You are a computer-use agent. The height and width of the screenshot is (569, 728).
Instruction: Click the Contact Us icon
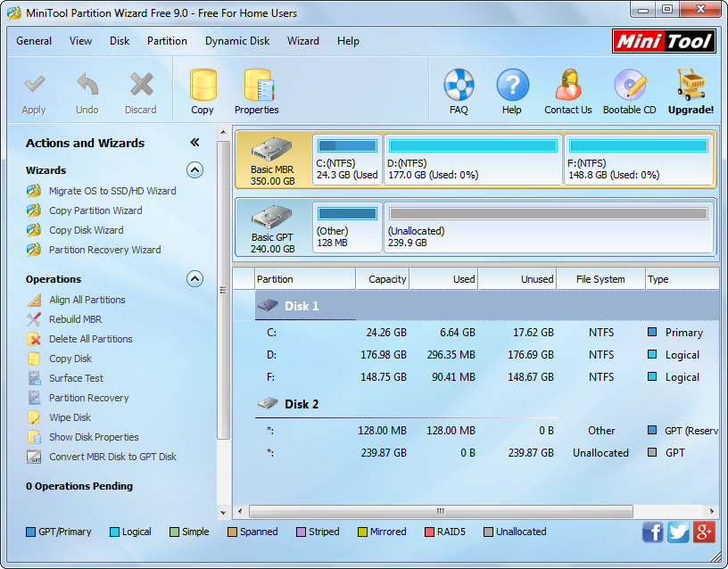pos(568,85)
